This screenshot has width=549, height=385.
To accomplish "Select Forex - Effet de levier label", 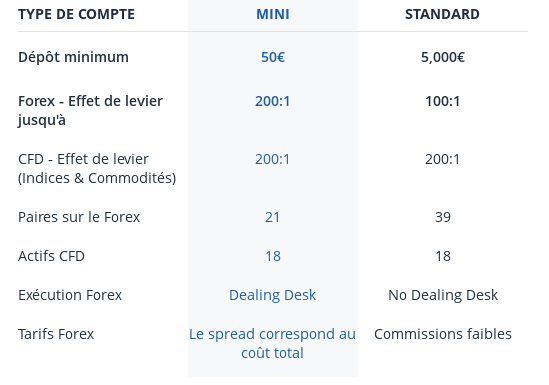I will click(x=90, y=111).
